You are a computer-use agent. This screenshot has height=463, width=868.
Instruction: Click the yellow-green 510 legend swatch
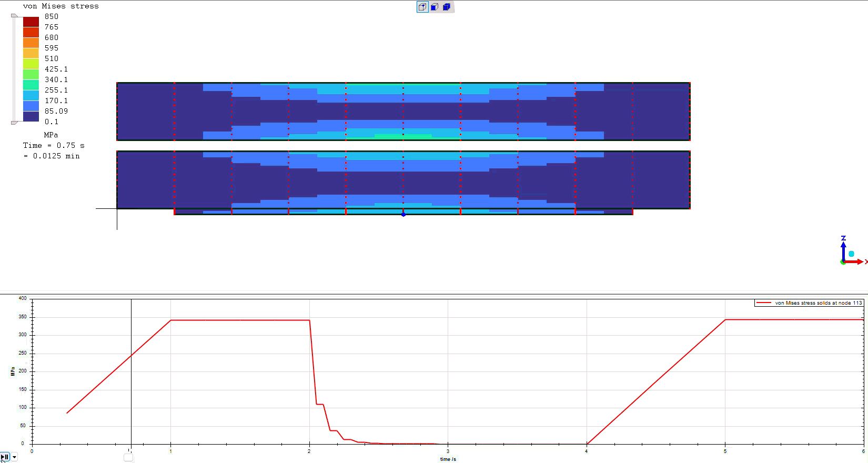[x=31, y=64]
